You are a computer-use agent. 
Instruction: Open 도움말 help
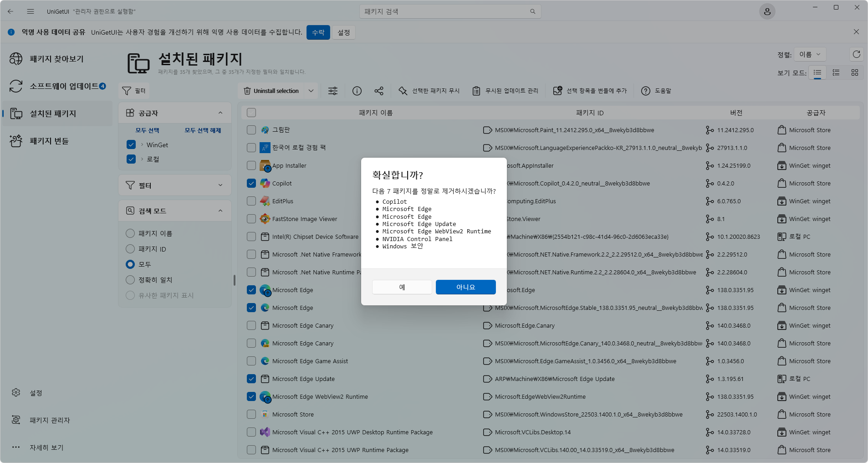(656, 91)
